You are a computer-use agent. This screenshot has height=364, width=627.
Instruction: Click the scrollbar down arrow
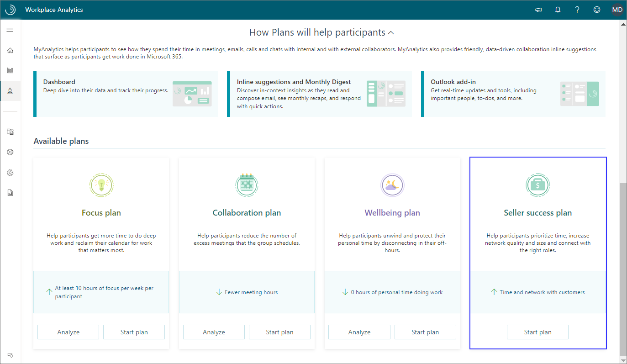click(623, 360)
